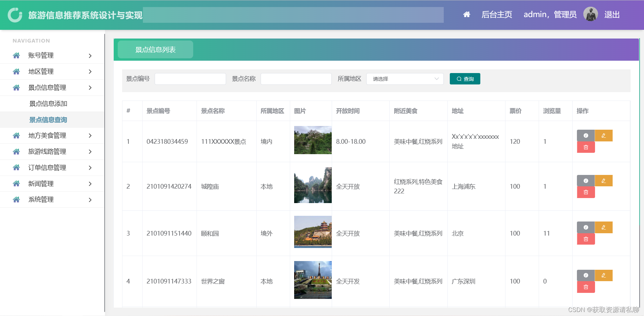
Task: Delete the 颐和园 row
Action: 586,239
